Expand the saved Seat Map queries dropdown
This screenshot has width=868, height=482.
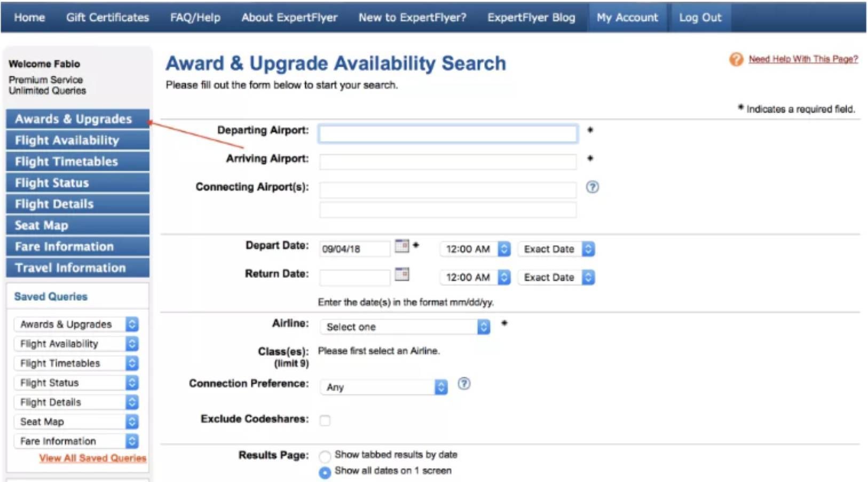[x=76, y=422]
